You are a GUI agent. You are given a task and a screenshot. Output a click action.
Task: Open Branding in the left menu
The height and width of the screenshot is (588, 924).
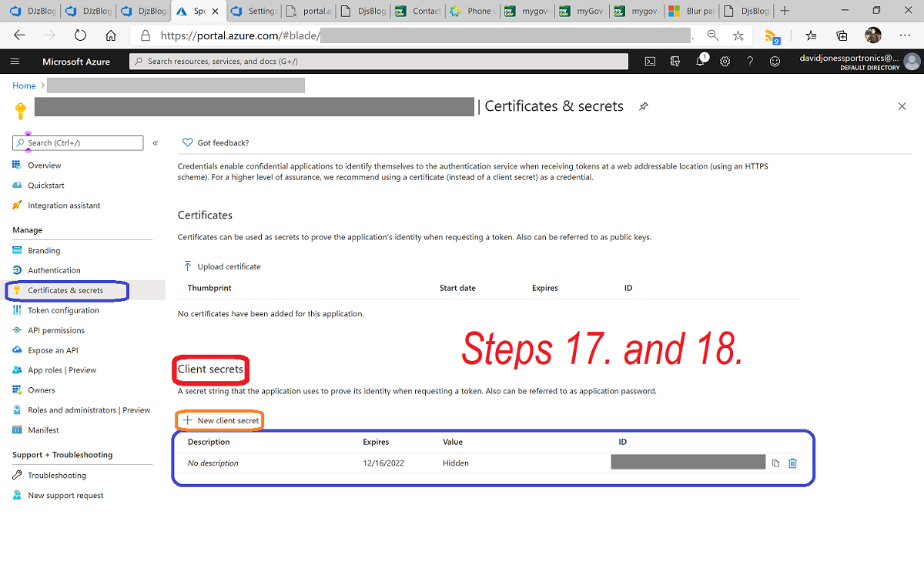coord(44,250)
